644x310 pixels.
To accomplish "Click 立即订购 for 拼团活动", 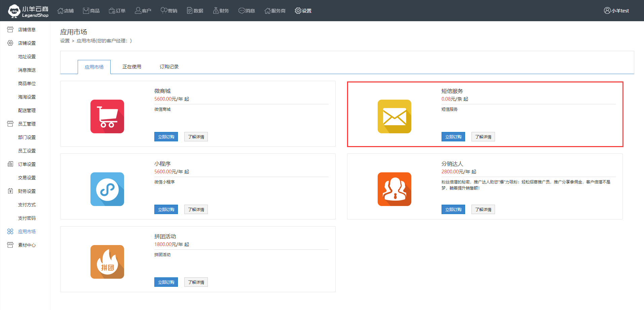I will click(166, 282).
